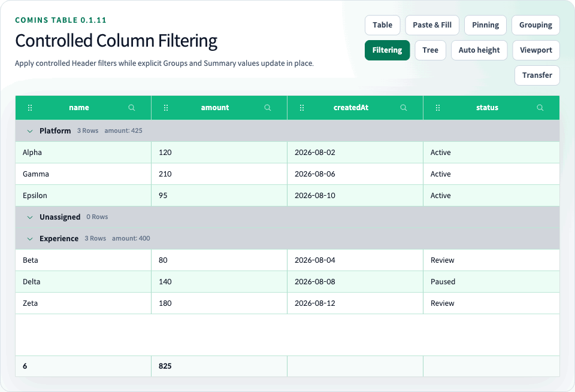Click the amount column header label
Screen dimensions: 575x392
[x=215, y=108]
